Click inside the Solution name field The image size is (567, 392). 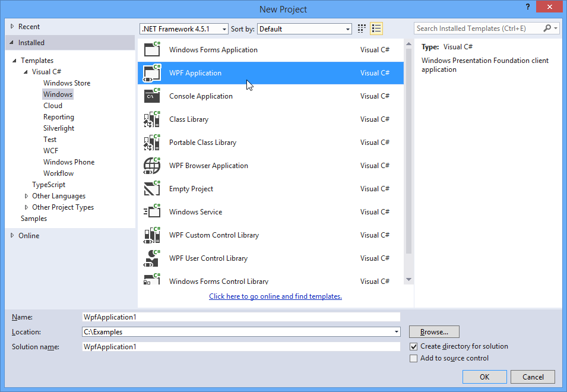point(237,346)
